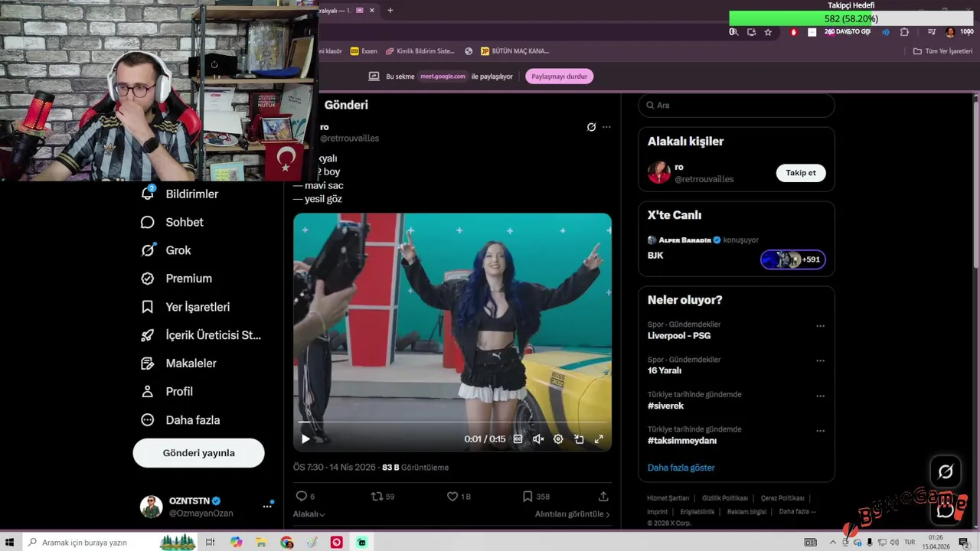Enter video fullscreen
Viewport: 980px width, 551px height.
tap(599, 439)
